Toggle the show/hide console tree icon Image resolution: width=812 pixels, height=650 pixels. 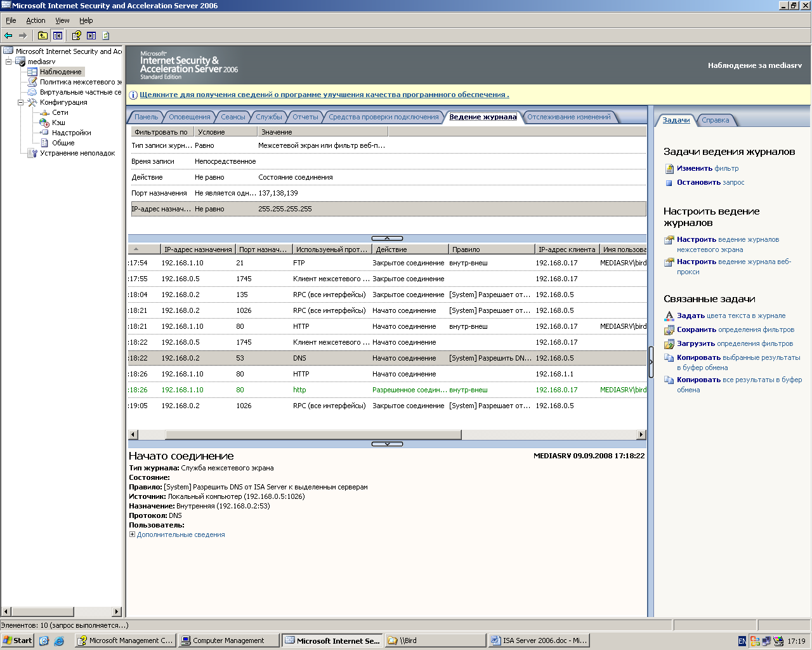pos(58,36)
